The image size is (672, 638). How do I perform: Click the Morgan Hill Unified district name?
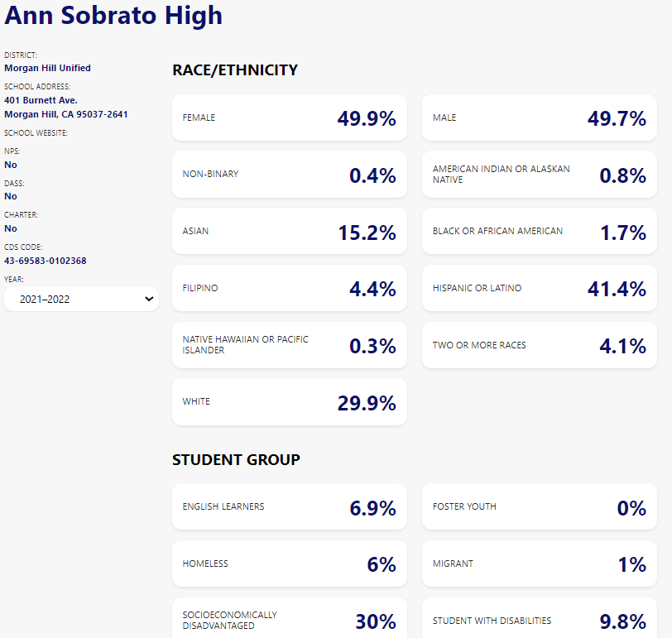[47, 68]
